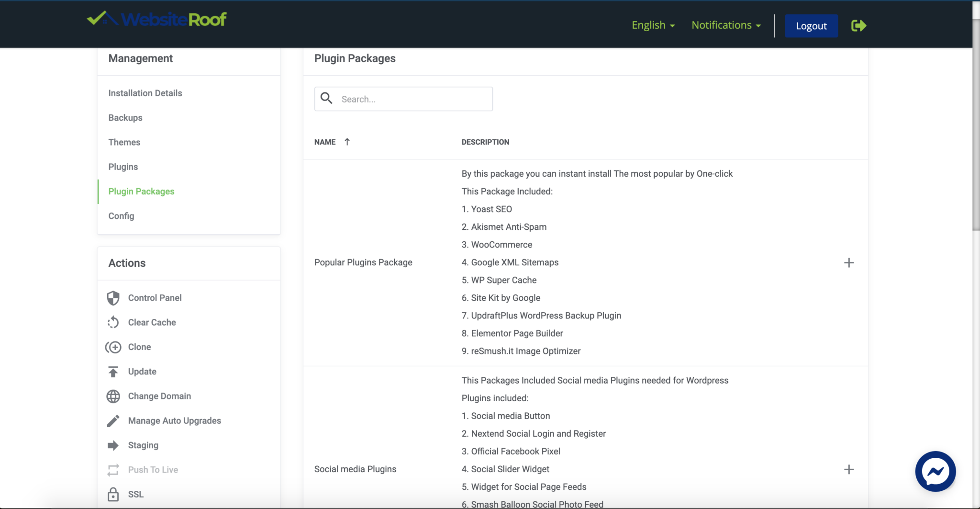Image resolution: width=980 pixels, height=509 pixels.
Task: Click the Popular Plugins Package name
Action: pos(363,262)
